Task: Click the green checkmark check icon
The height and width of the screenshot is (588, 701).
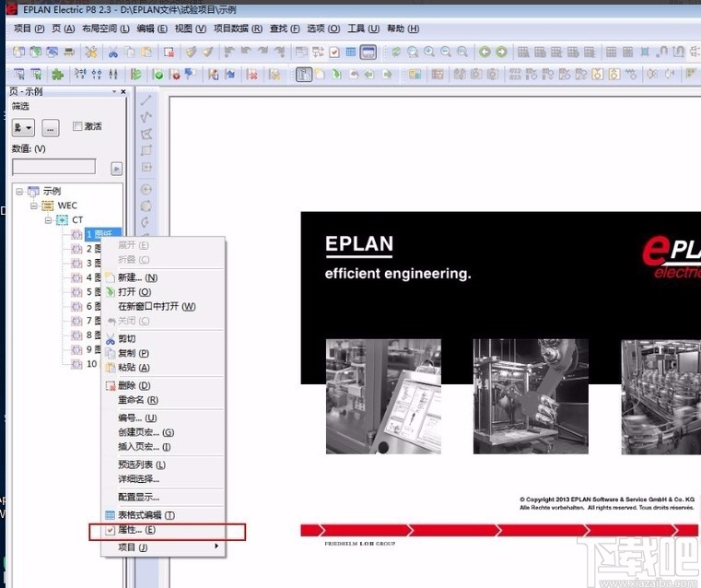Action: [x=158, y=75]
